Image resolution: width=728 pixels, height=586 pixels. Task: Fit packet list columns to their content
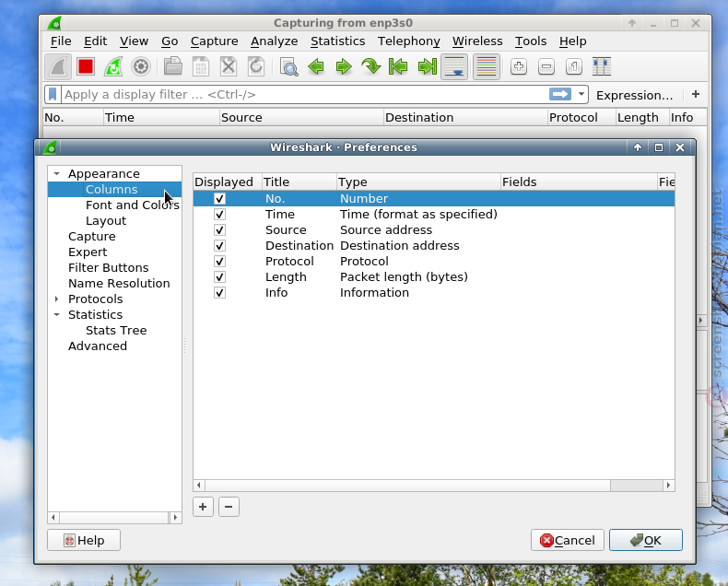pyautogui.click(x=602, y=67)
